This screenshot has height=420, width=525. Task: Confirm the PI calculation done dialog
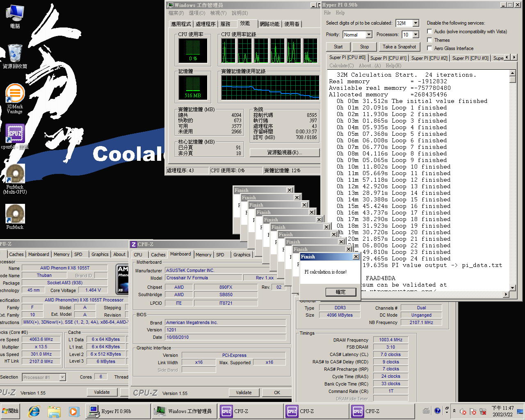pyautogui.click(x=340, y=292)
